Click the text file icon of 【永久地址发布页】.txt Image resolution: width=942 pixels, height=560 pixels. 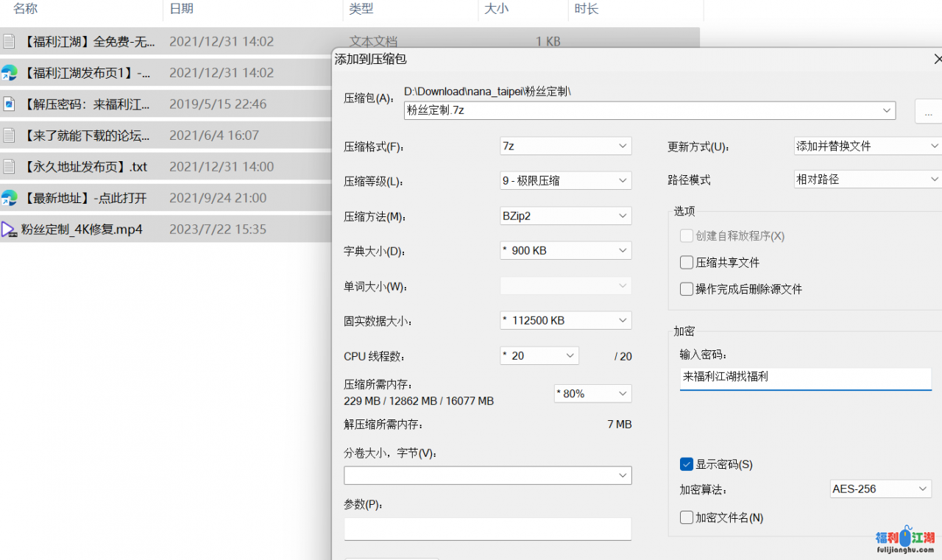tap(9, 166)
